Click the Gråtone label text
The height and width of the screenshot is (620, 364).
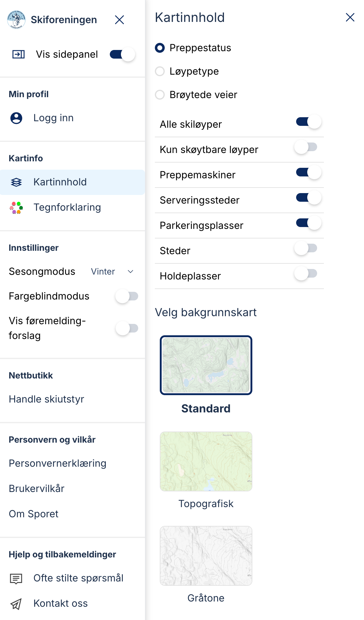(206, 598)
